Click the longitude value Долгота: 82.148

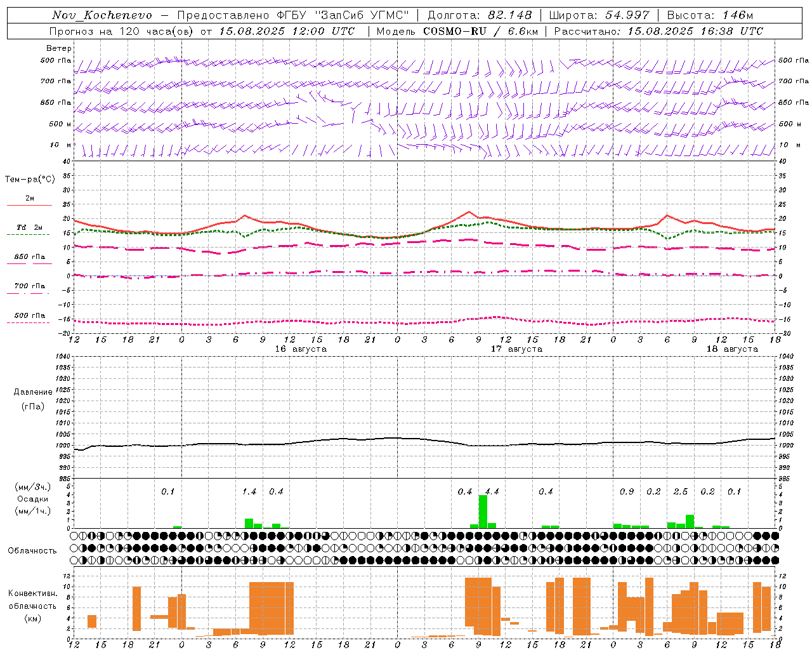click(480, 15)
